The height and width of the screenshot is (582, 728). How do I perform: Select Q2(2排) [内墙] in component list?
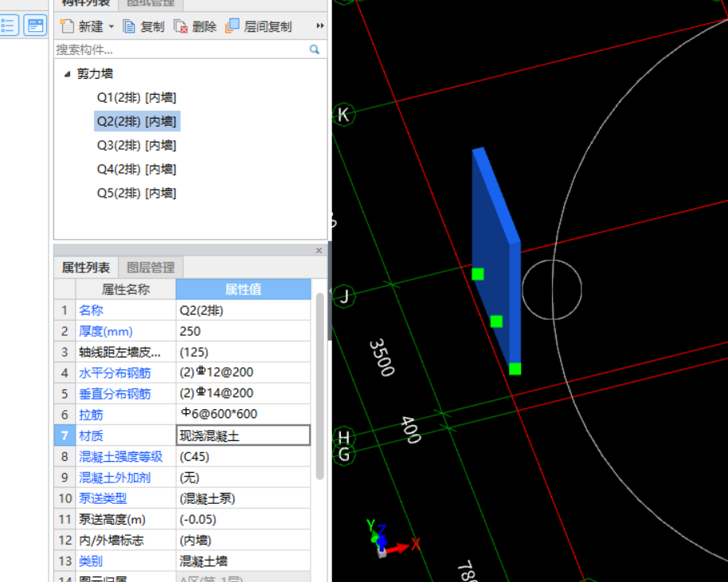coord(136,122)
